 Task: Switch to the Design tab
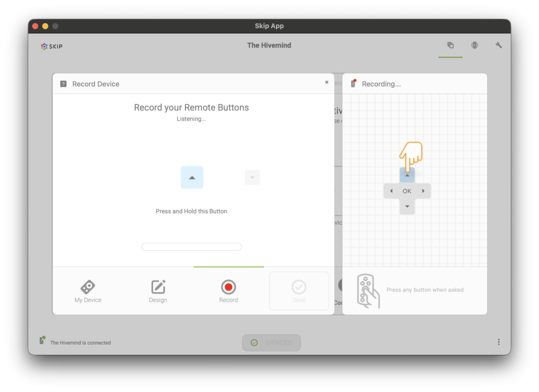158,291
